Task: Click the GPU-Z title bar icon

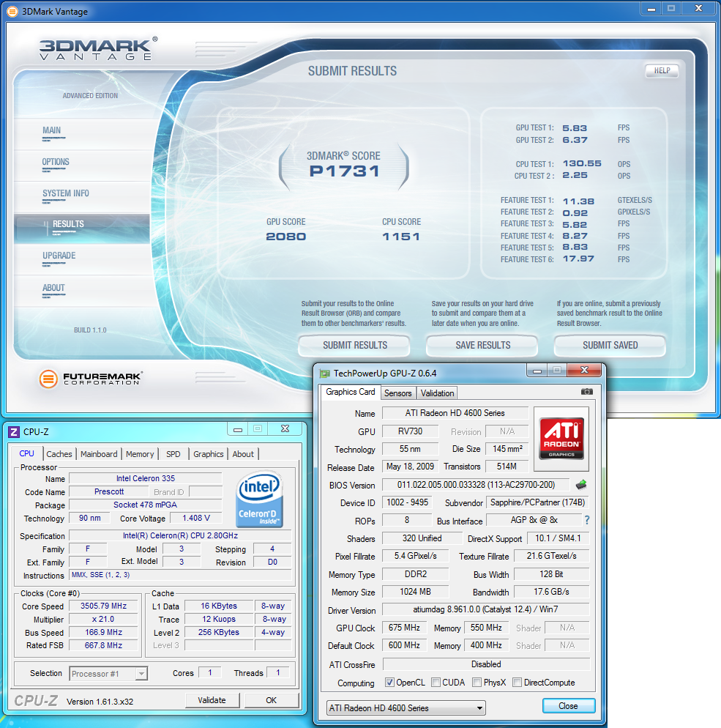Action: (325, 374)
